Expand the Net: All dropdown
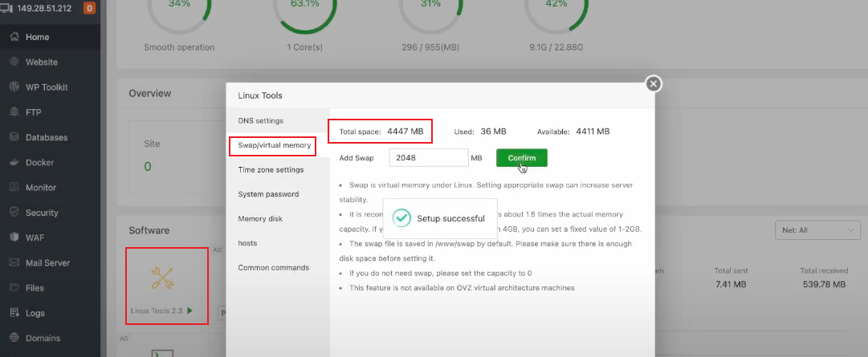 point(817,230)
